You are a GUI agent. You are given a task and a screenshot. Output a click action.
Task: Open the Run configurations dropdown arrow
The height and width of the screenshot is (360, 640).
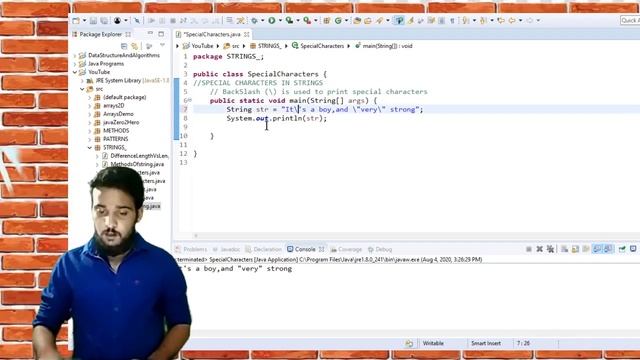(280, 20)
